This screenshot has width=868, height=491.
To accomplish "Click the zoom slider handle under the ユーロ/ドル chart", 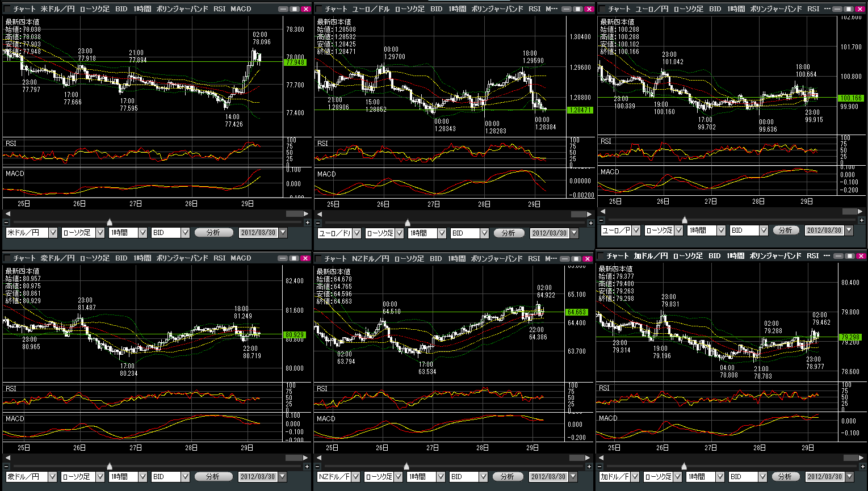I will 408,223.
